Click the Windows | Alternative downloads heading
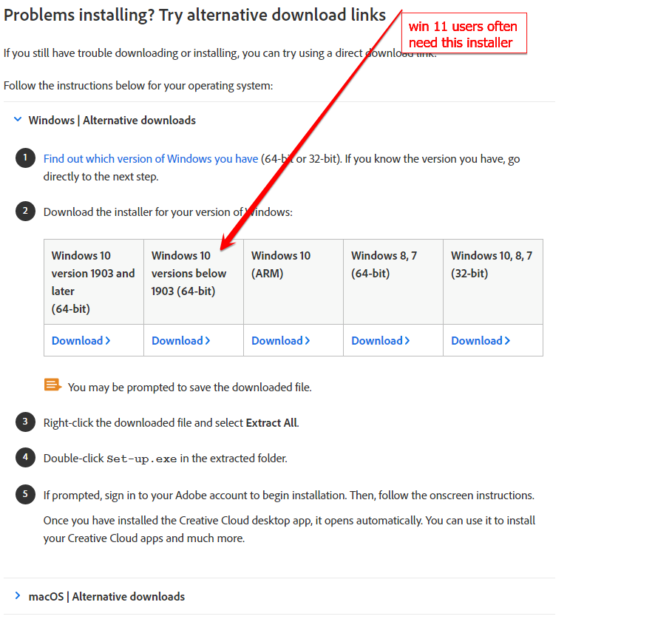 112,120
